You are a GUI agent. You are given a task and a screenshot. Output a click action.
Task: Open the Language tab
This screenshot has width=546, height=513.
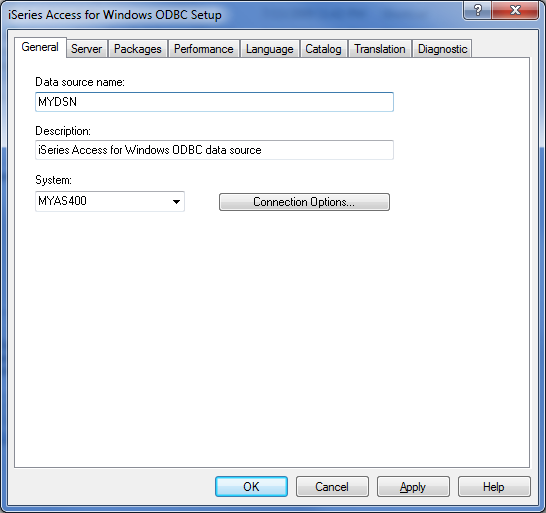click(270, 49)
